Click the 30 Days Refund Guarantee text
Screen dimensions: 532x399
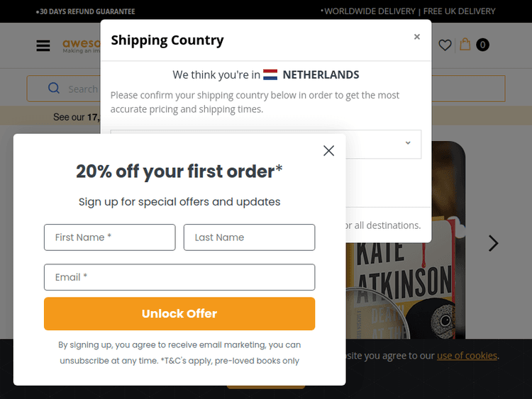coord(86,11)
